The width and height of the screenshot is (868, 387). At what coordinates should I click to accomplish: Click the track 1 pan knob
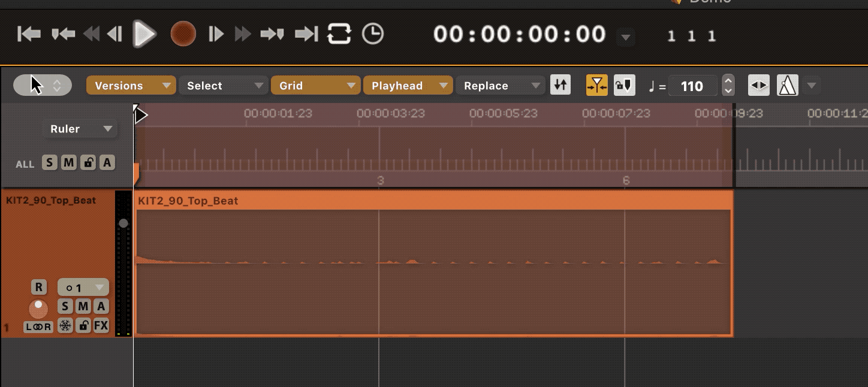pos(38,308)
